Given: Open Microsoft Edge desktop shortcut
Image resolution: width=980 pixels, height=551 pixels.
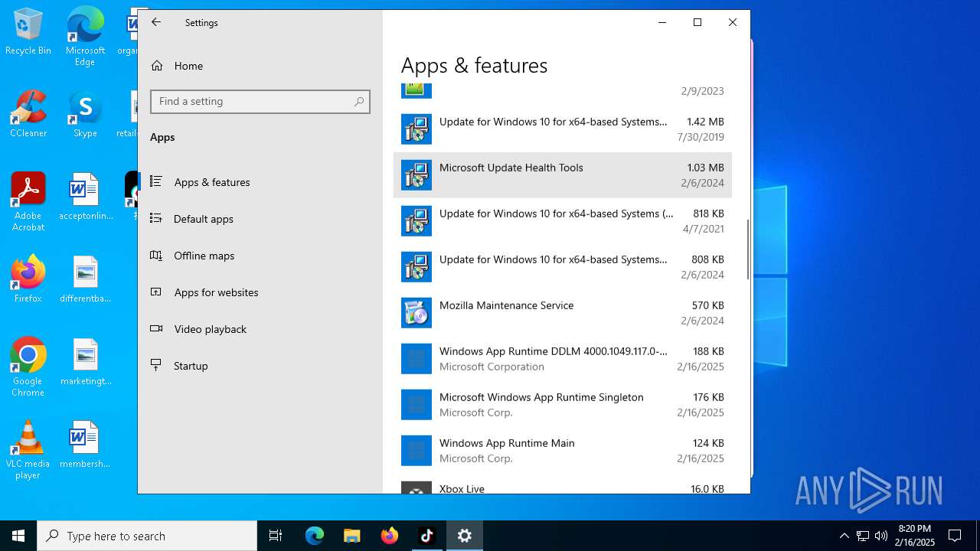Looking at the screenshot, I should [x=85, y=37].
